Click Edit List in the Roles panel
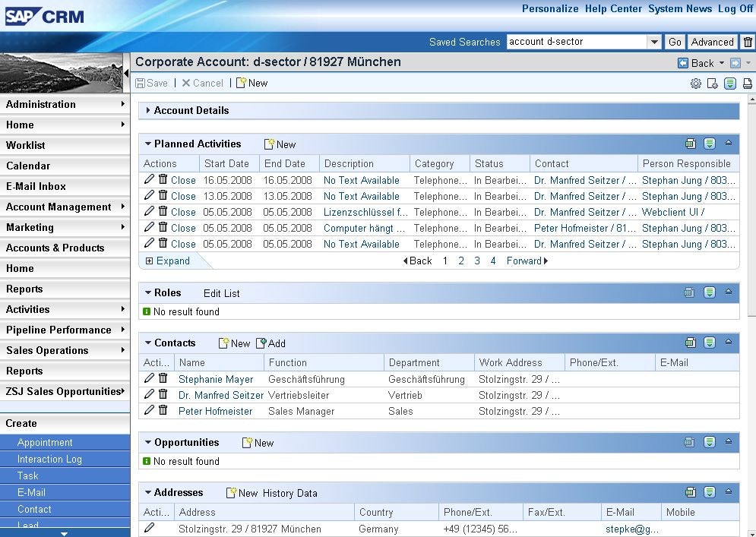This screenshot has height=537, width=756. click(x=221, y=292)
